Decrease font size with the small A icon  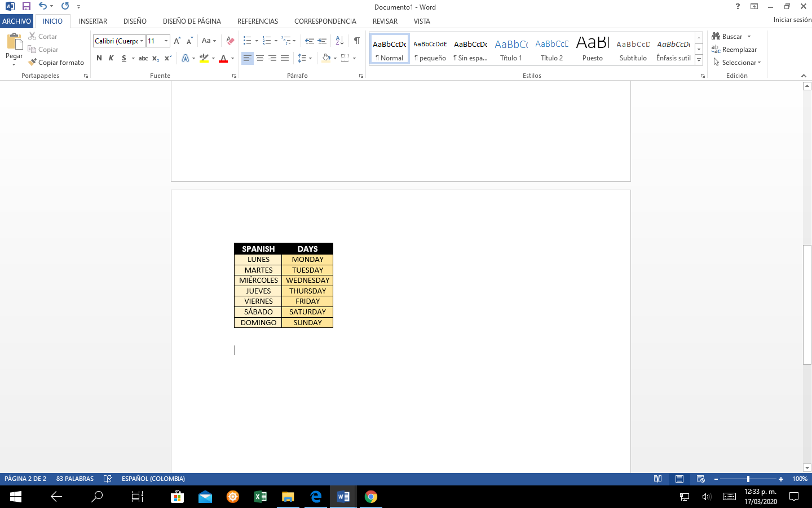(189, 41)
